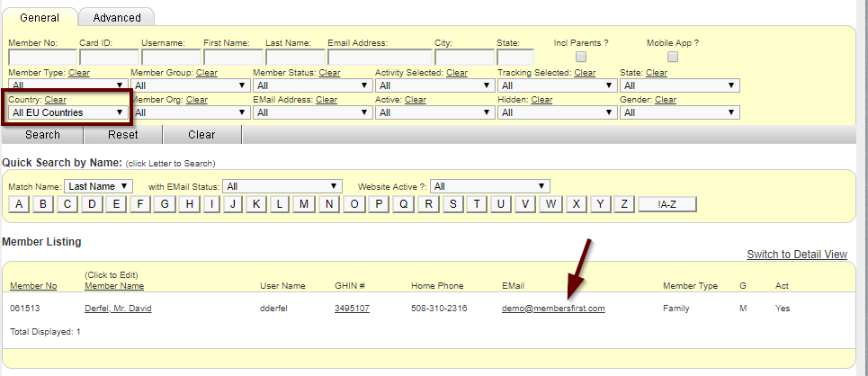The height and width of the screenshot is (376, 868).
Task: Click the dderfel user name cell
Action: click(x=275, y=309)
